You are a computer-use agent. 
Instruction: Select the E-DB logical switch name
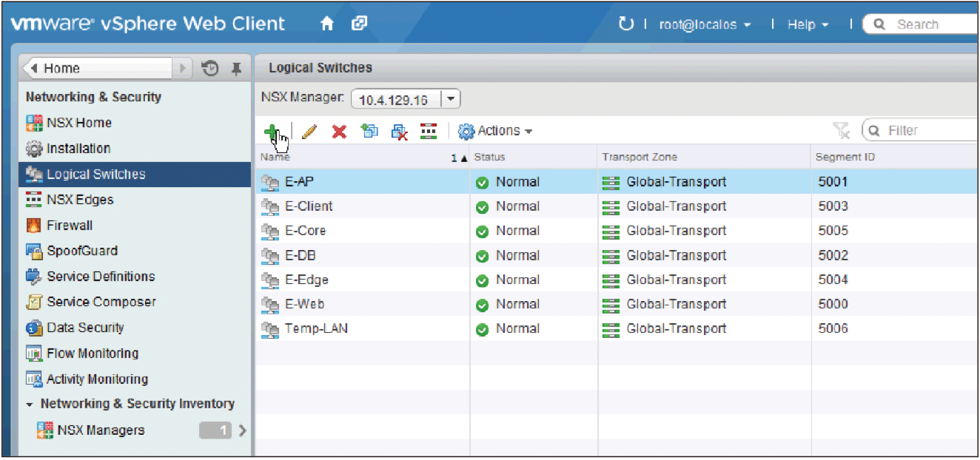(301, 255)
